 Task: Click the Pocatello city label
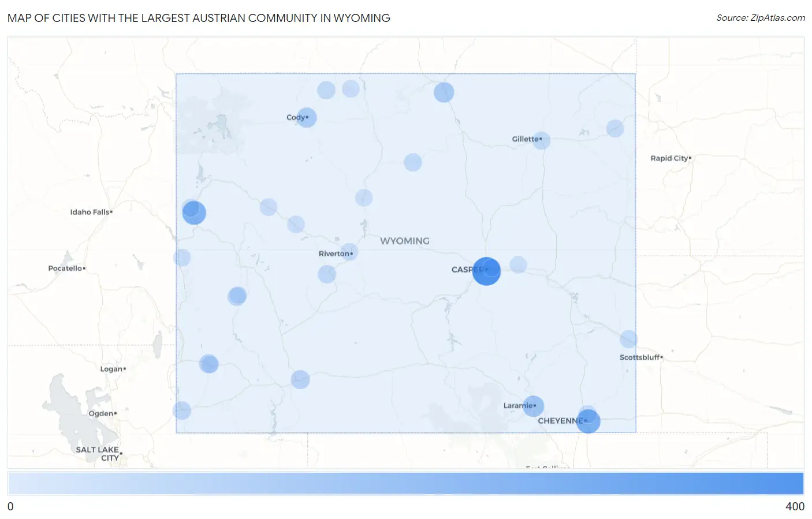pos(65,268)
